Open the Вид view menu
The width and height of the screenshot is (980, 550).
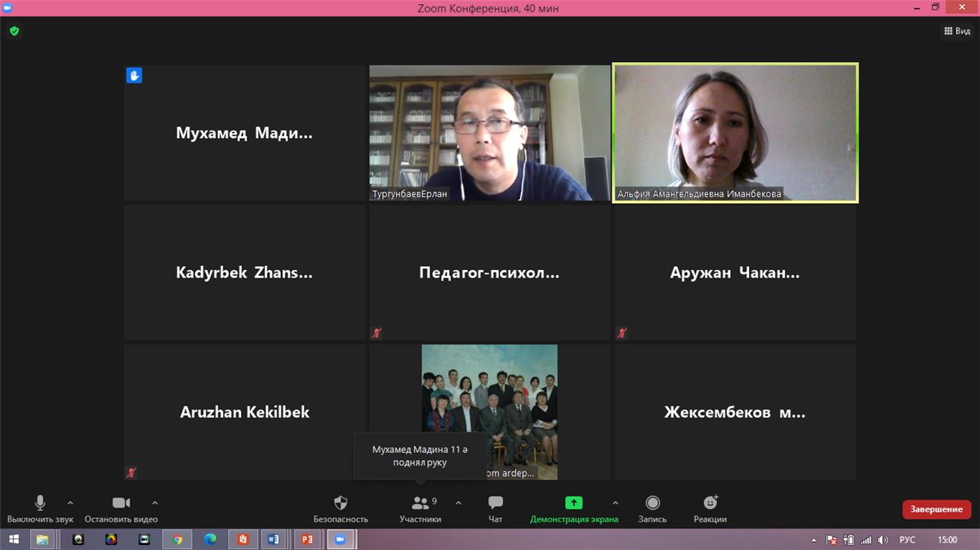click(957, 31)
